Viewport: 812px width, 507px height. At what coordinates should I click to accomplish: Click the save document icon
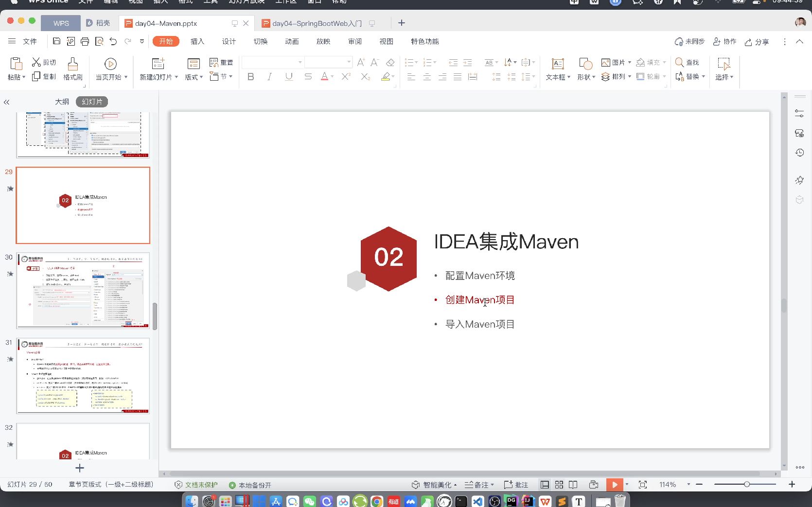point(56,41)
